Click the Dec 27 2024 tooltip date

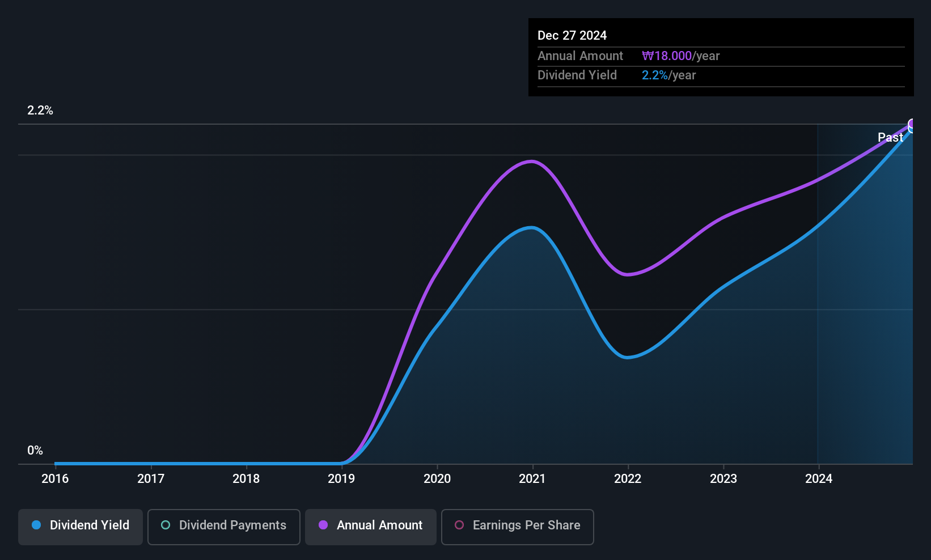pos(572,35)
